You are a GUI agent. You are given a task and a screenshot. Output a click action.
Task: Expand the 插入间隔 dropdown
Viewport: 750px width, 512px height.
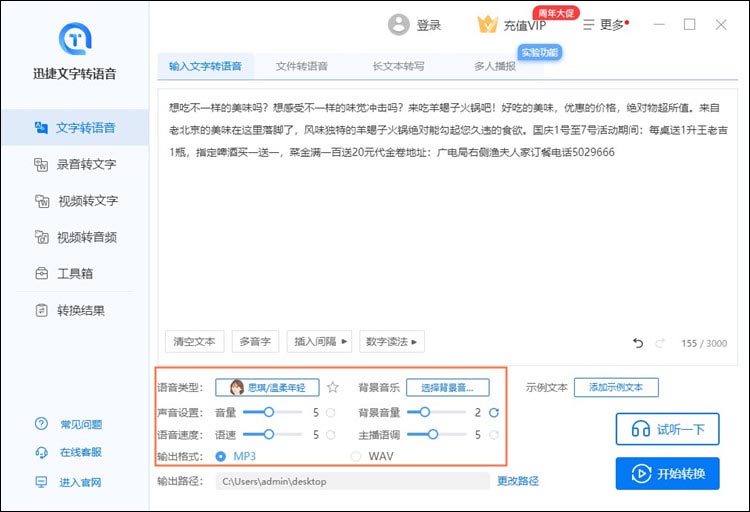click(x=319, y=342)
